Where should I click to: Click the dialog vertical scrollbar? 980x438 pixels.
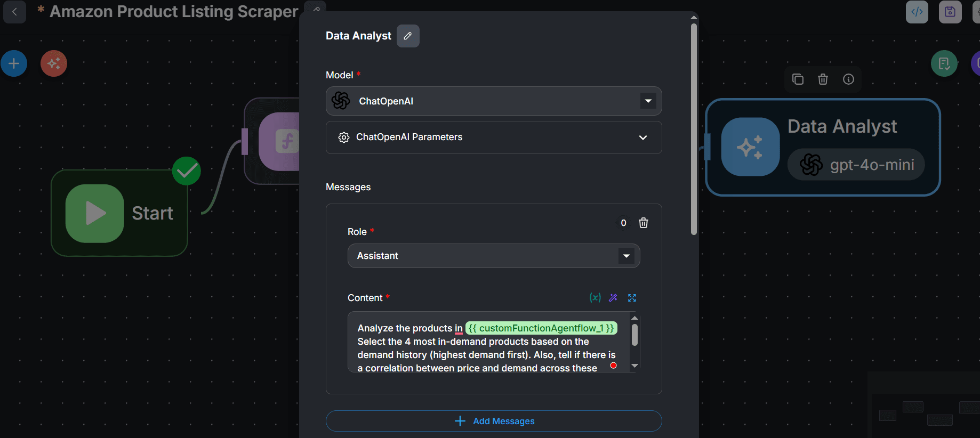tap(694, 128)
